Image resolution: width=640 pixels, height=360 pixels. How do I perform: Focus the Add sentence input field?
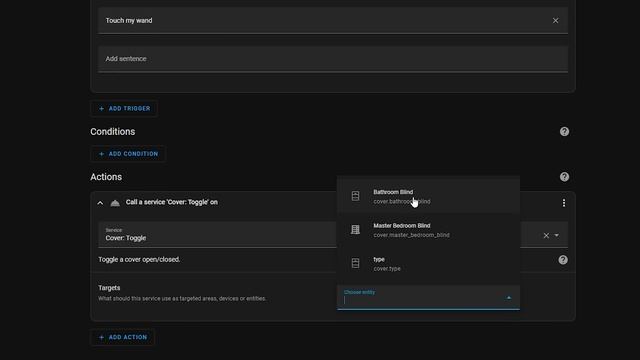333,59
